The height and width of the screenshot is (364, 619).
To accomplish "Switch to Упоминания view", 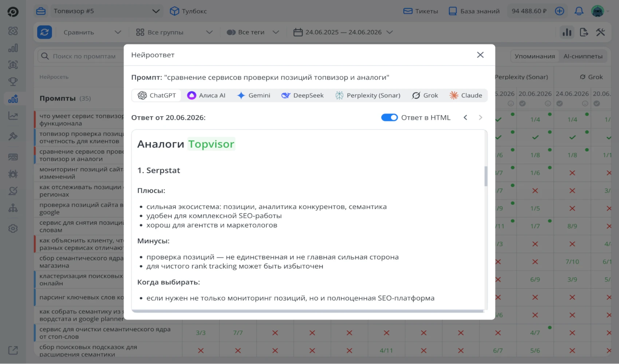I will pyautogui.click(x=535, y=56).
